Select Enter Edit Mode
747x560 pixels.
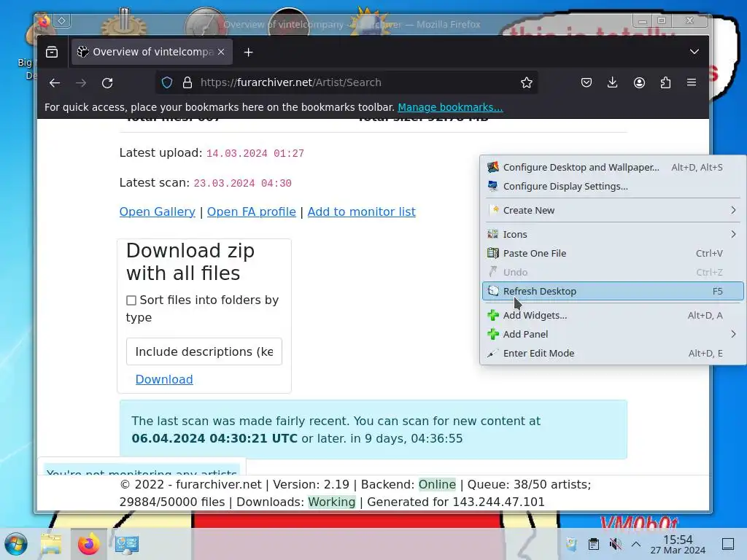[613, 354]
